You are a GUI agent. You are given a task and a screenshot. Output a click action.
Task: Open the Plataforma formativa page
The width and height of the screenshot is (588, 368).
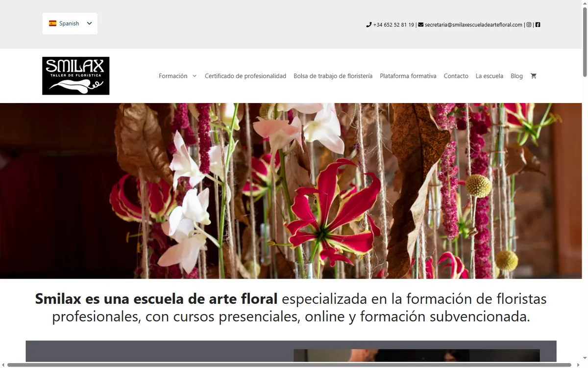coord(408,76)
